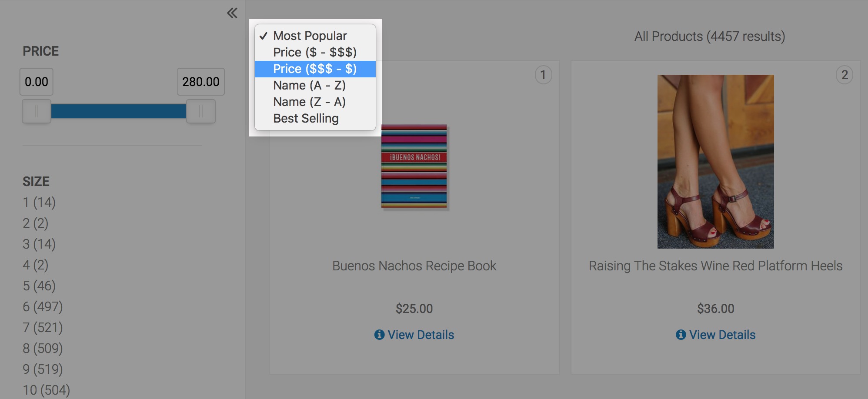Image resolution: width=868 pixels, height=399 pixels.
Task: Open the Platform Heels product image
Action: (715, 162)
